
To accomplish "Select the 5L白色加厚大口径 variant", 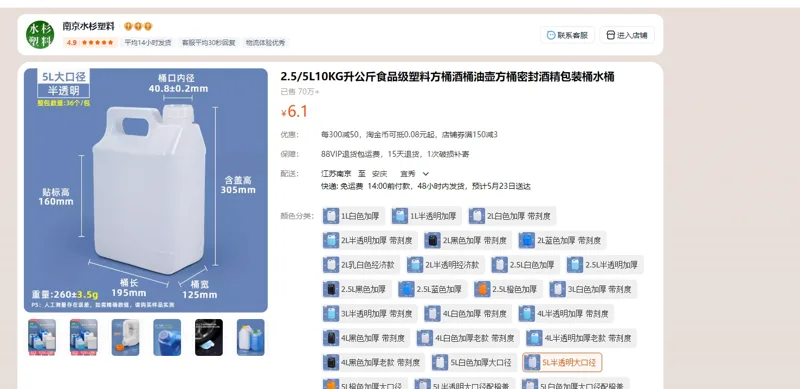I will click(x=474, y=362).
